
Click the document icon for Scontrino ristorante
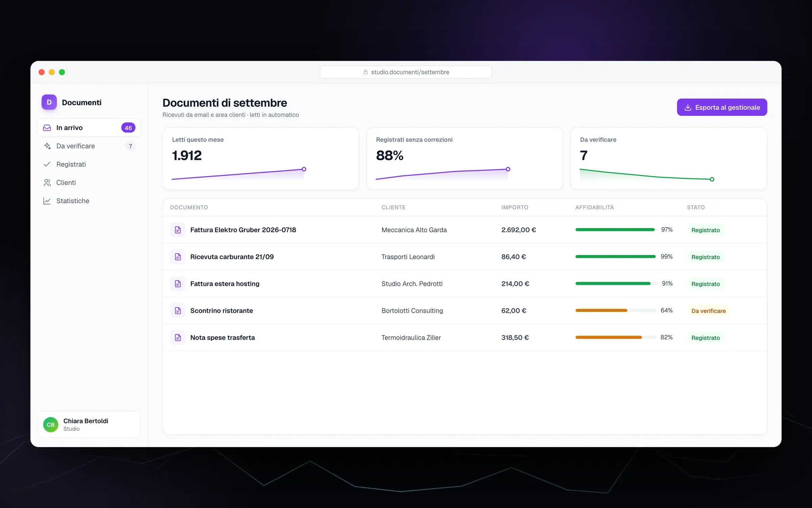(178, 311)
